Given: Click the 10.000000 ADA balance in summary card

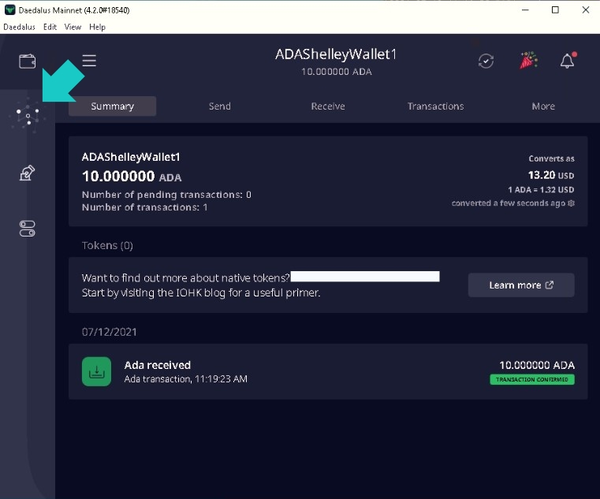Looking at the screenshot, I should click(x=132, y=176).
